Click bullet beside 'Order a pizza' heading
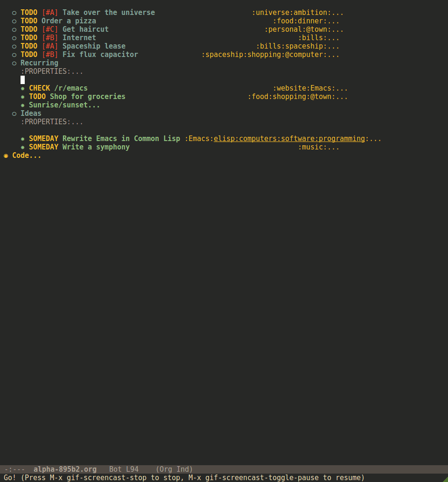 14,21
